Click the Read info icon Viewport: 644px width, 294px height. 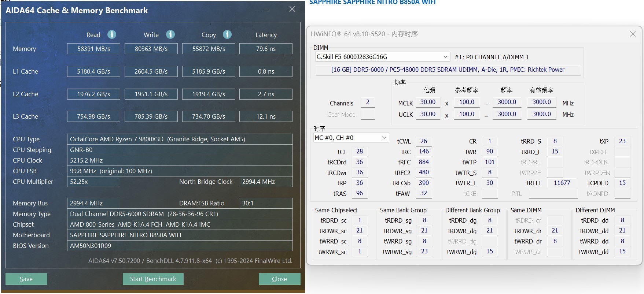coord(112,34)
